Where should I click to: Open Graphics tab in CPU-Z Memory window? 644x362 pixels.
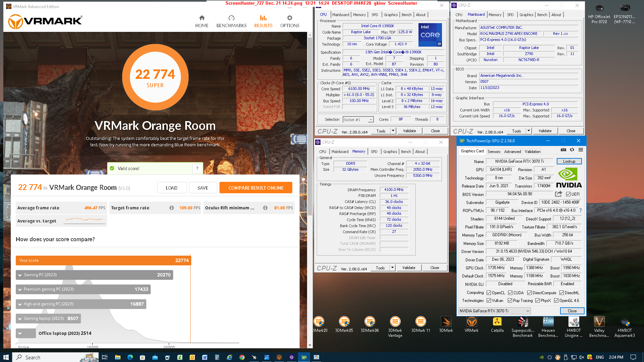pos(390,152)
